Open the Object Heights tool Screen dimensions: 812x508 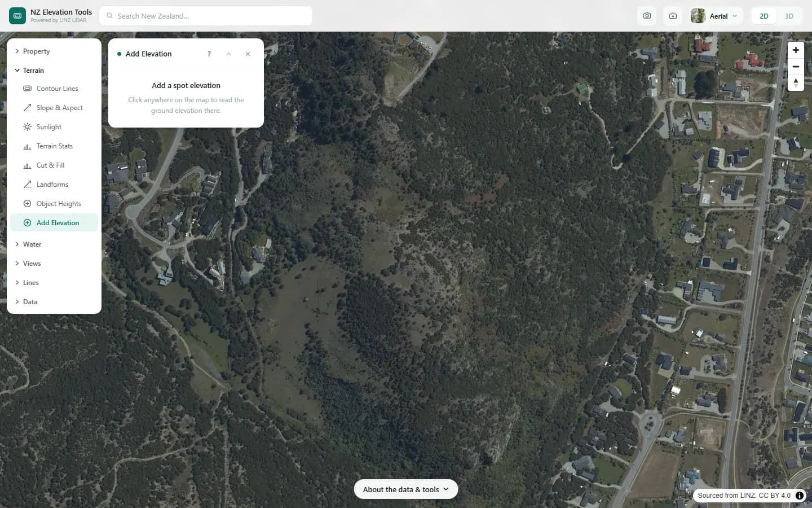(54, 204)
